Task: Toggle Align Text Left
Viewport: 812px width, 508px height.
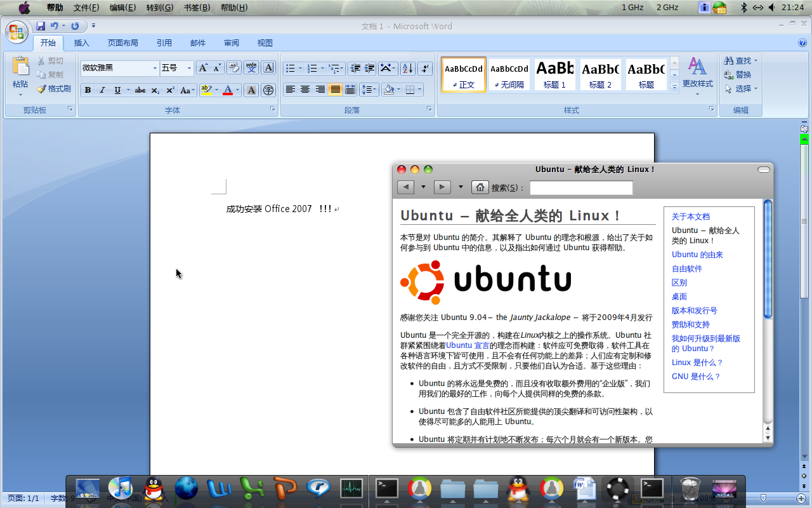Action: (290, 90)
